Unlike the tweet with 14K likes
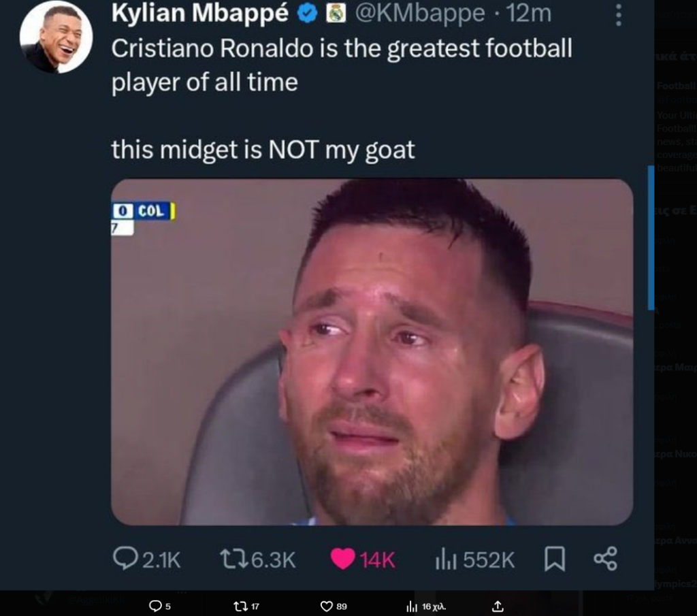 [343, 559]
